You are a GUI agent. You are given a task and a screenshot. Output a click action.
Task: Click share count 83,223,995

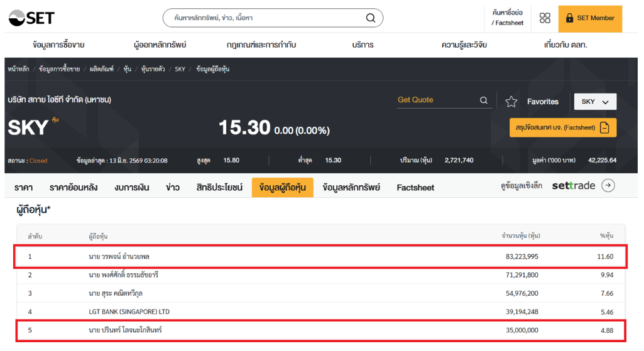(521, 257)
